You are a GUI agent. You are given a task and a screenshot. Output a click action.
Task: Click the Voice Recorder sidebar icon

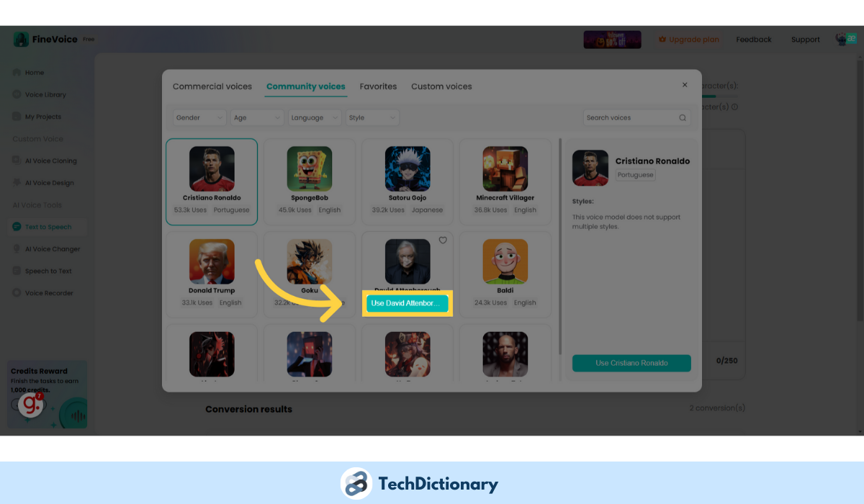click(17, 293)
